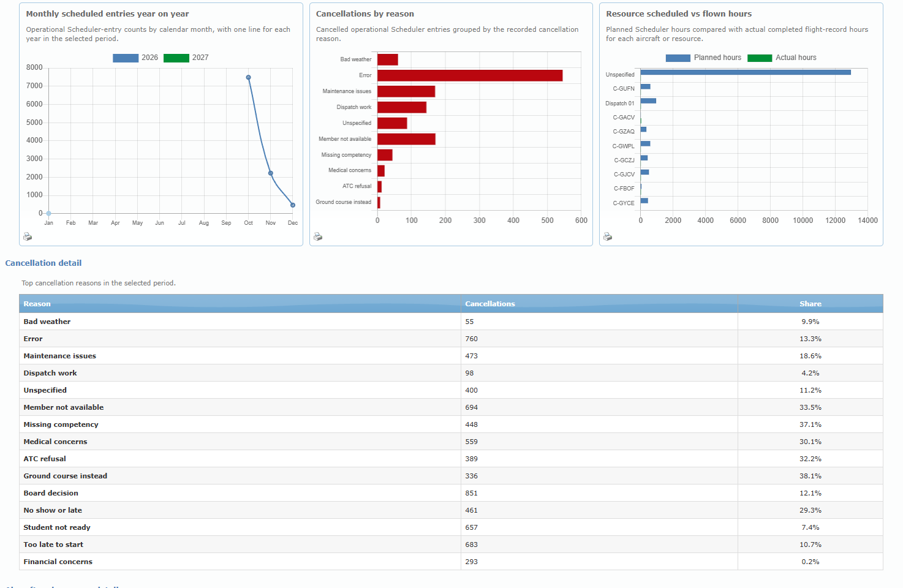Print the Resource scheduled vs flown hours chart
This screenshot has width=903, height=588.
[608, 236]
